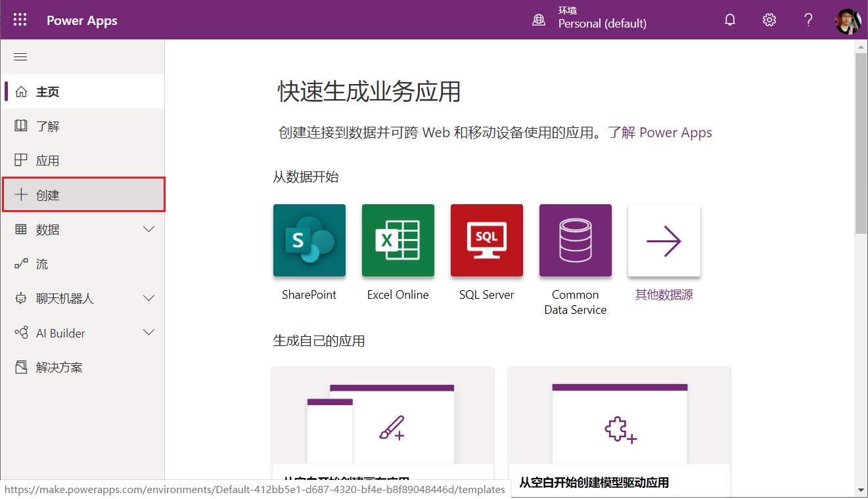Open 了解 in the sidebar

(82, 126)
